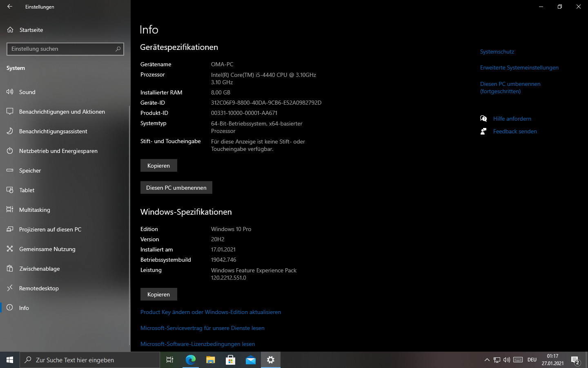
Task: Click Installierter RAM value 8,00 GB
Action: point(221,92)
